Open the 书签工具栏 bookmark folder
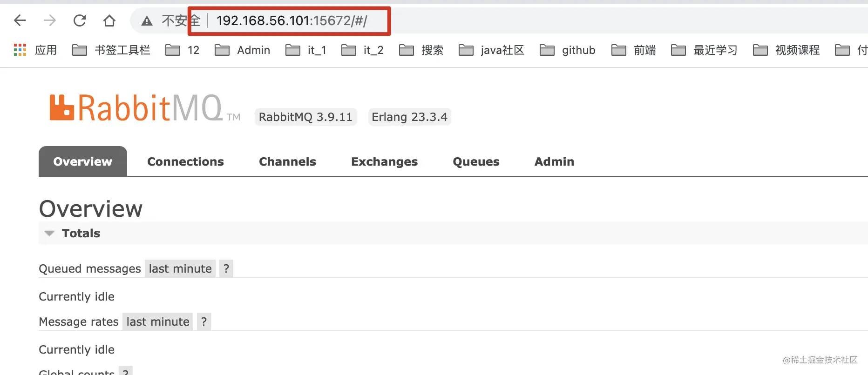Viewport: 868px width, 375px height. pyautogui.click(x=111, y=50)
